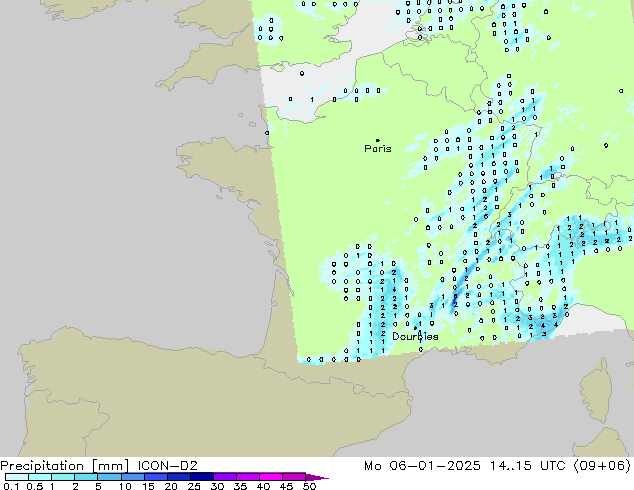This screenshot has height=490, width=634.
Task: Click the Dourbies city label
Action: coord(415,336)
